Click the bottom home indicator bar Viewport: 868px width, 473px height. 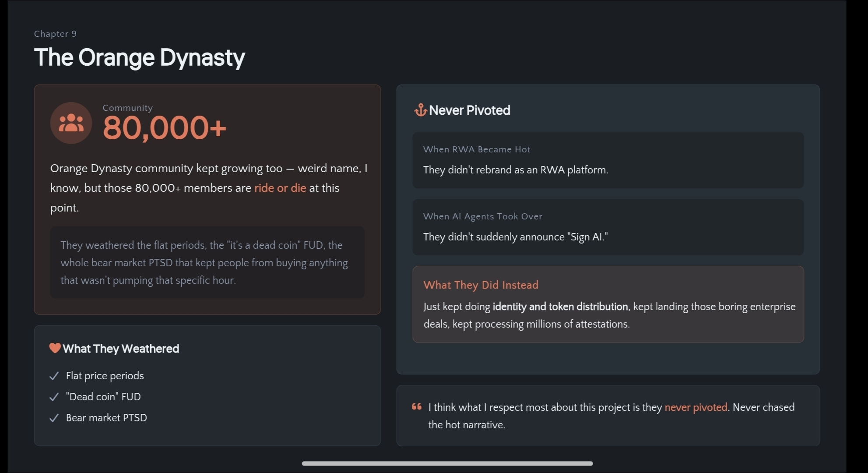[x=447, y=463]
